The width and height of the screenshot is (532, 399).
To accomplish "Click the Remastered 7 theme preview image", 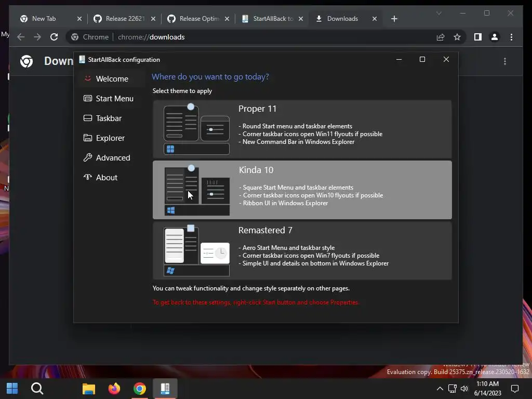I will pos(196,250).
